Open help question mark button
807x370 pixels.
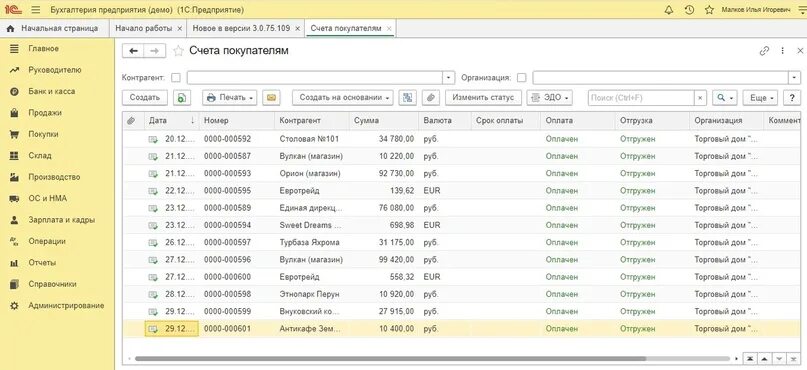pos(792,97)
